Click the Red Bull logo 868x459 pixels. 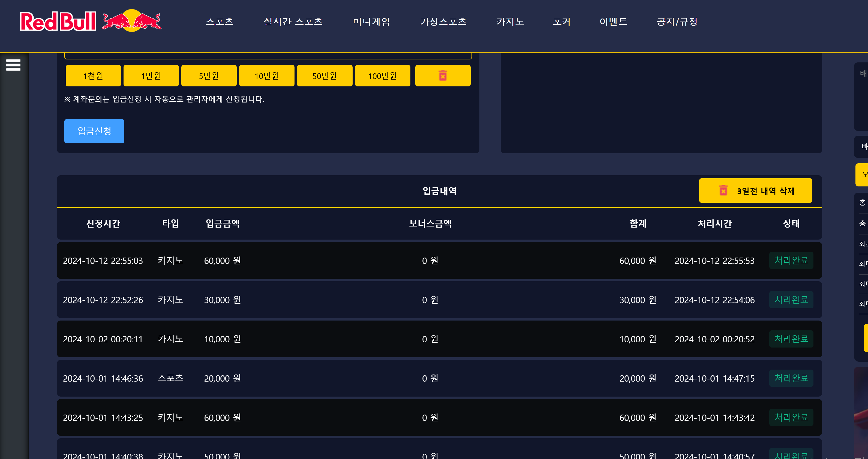click(x=91, y=21)
